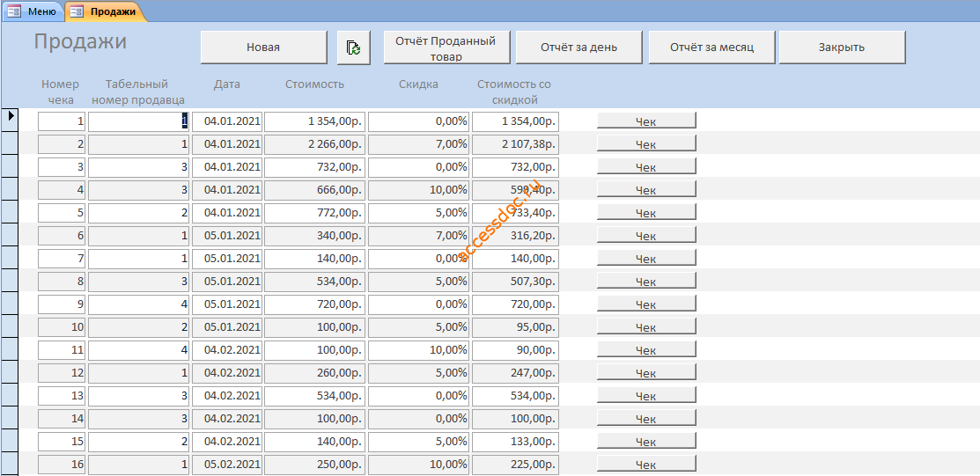Create a new sale with Новая button
This screenshot has height=476, width=980.
click(263, 48)
